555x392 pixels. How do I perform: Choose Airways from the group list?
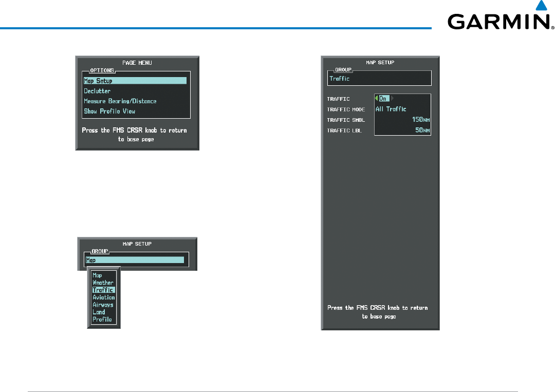[103, 305]
